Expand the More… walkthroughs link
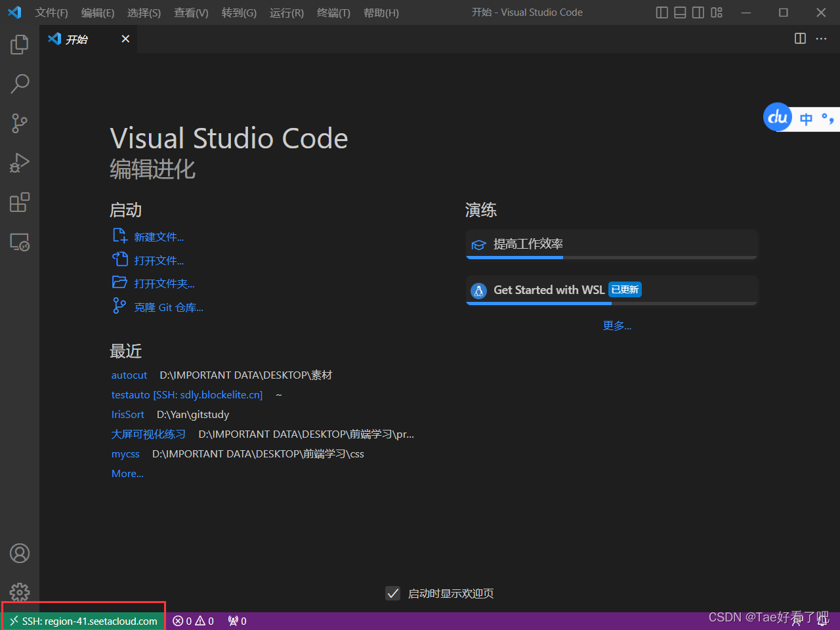The width and height of the screenshot is (840, 630). (x=617, y=325)
